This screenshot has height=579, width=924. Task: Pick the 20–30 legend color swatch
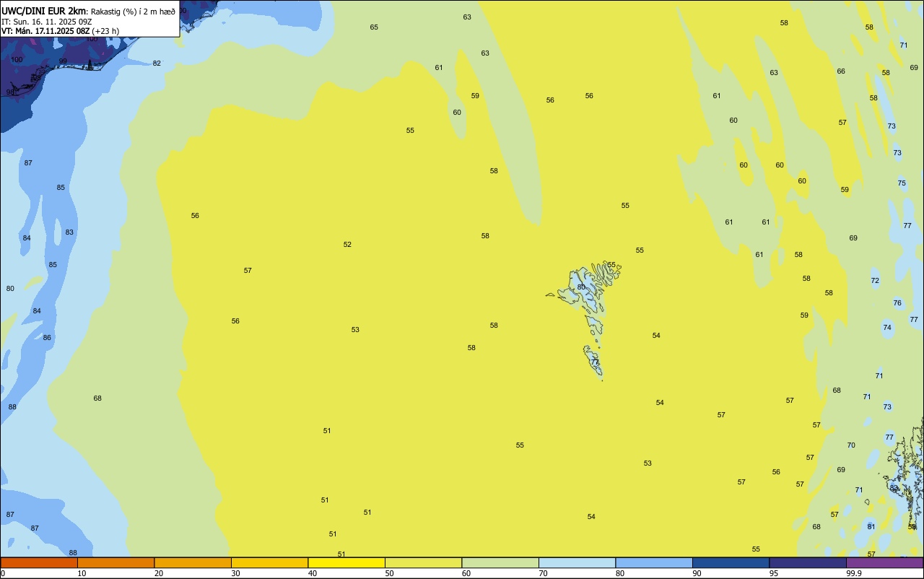point(193,562)
